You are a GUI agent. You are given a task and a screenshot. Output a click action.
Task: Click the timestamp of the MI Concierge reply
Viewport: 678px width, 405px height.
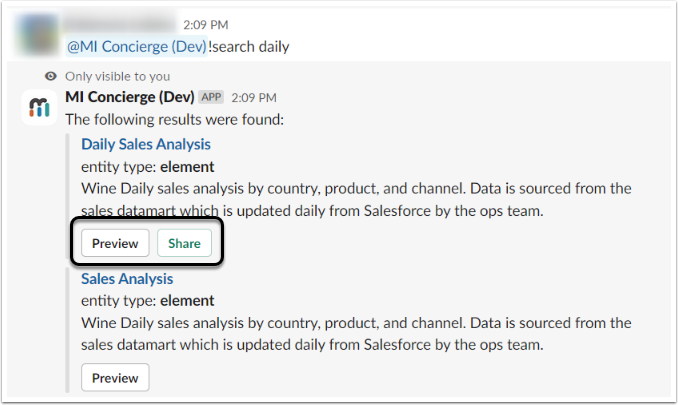[x=254, y=98]
